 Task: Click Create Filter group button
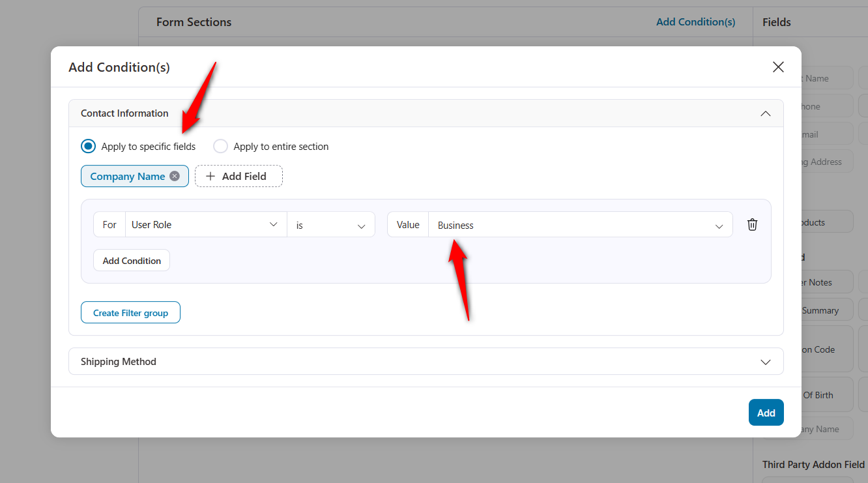click(x=130, y=313)
